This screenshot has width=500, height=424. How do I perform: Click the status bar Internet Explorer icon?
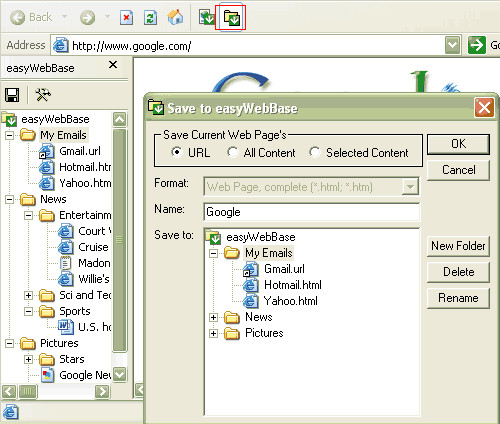[x=10, y=412]
